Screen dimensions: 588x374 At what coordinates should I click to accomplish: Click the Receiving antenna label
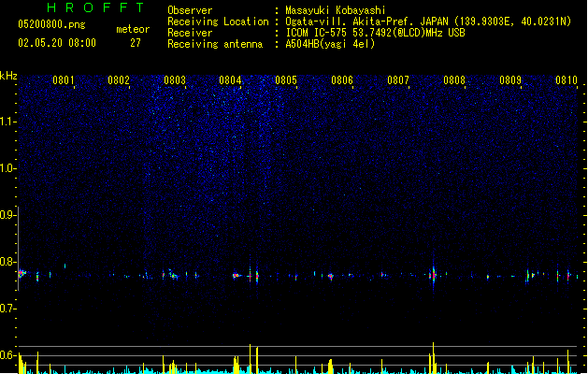(x=215, y=44)
